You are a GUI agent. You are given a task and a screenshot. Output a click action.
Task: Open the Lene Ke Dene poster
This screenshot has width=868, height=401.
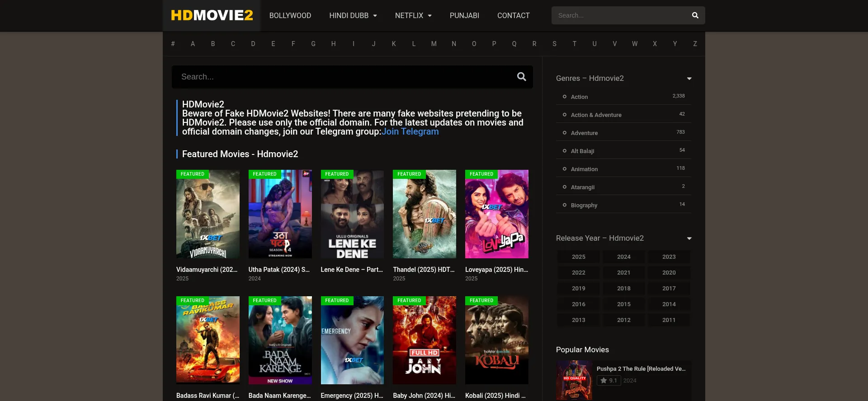click(x=352, y=214)
